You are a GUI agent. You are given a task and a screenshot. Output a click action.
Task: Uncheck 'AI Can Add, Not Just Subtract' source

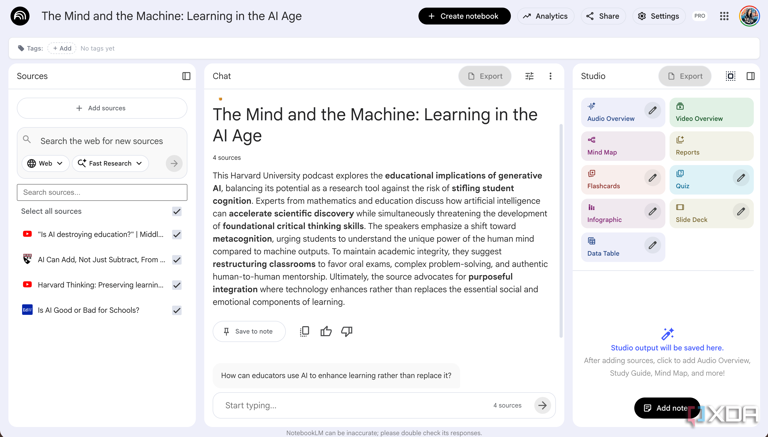[177, 260]
